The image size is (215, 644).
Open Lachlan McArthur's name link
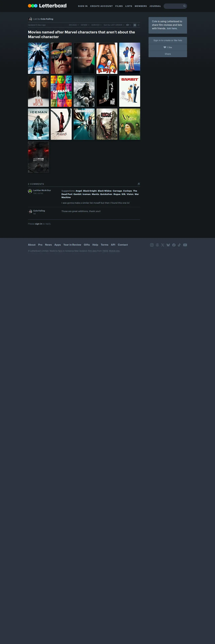coord(42,190)
